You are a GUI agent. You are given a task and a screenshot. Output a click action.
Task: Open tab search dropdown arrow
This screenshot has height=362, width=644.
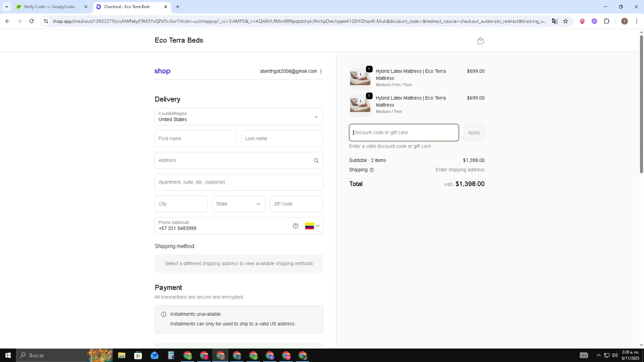click(6, 7)
